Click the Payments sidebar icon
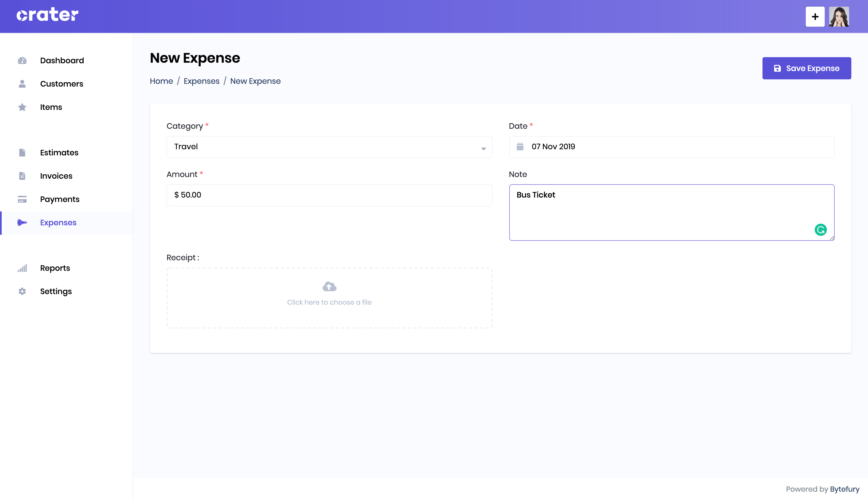This screenshot has height=500, width=868. click(22, 199)
